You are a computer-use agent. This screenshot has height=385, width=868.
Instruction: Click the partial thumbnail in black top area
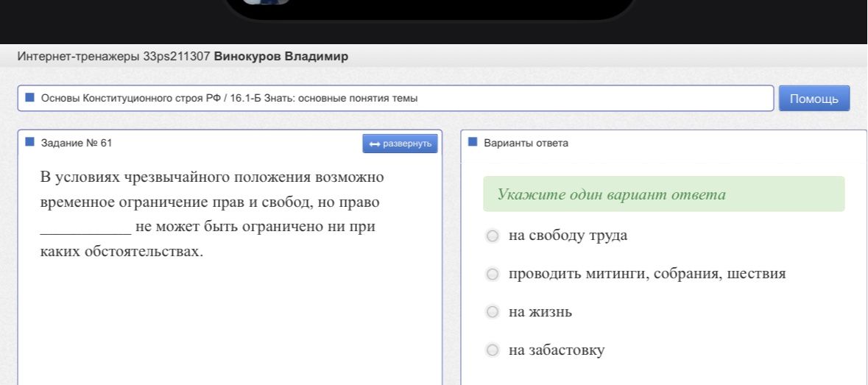tap(266, 2)
